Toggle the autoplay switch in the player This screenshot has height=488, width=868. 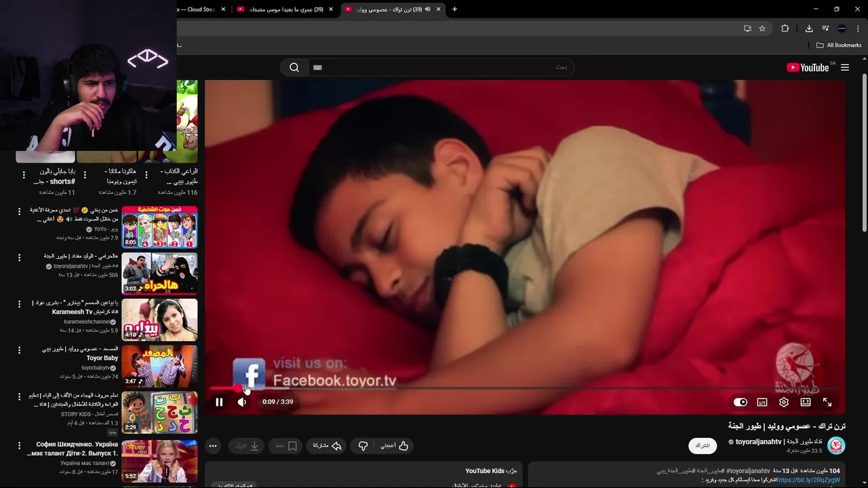click(x=741, y=402)
